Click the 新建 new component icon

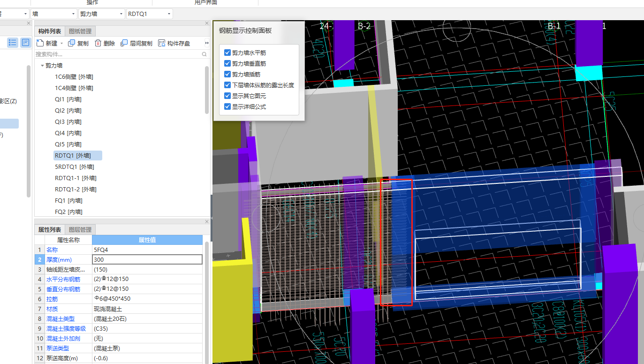tap(40, 43)
